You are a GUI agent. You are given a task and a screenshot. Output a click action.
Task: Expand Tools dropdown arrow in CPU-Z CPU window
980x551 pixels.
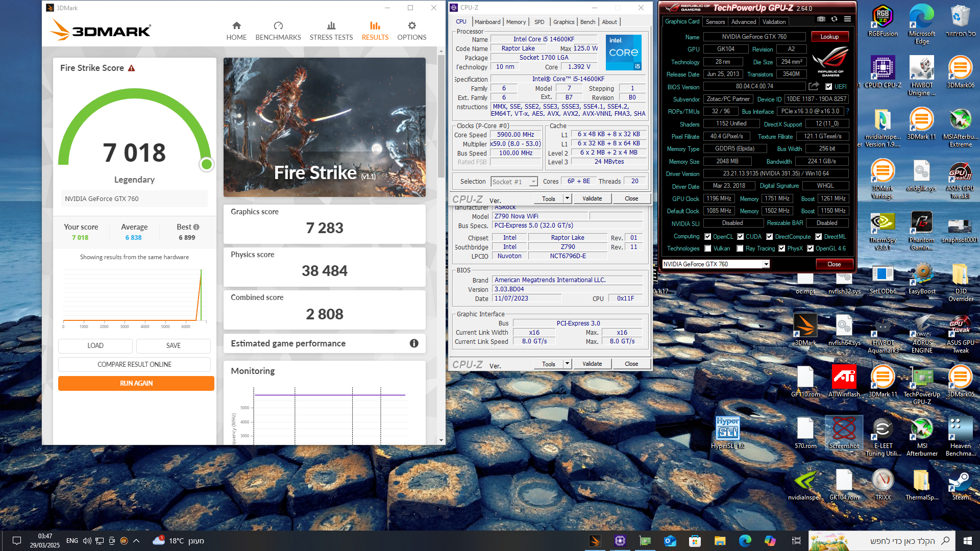pos(567,198)
